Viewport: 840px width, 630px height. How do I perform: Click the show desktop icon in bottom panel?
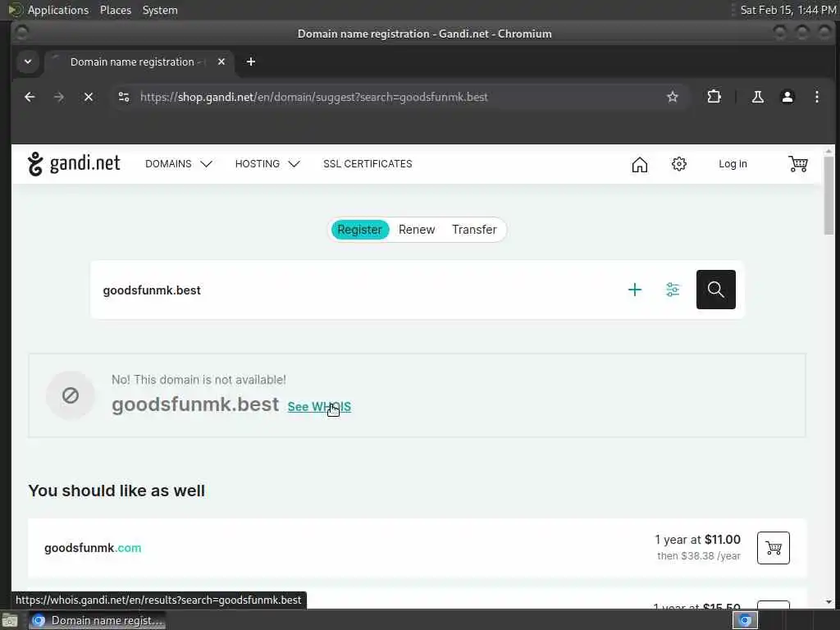[x=10, y=620]
